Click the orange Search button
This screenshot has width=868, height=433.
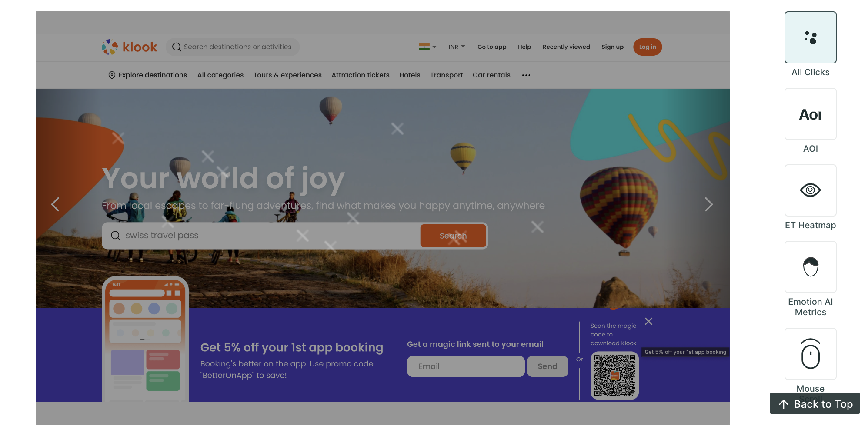click(x=453, y=236)
